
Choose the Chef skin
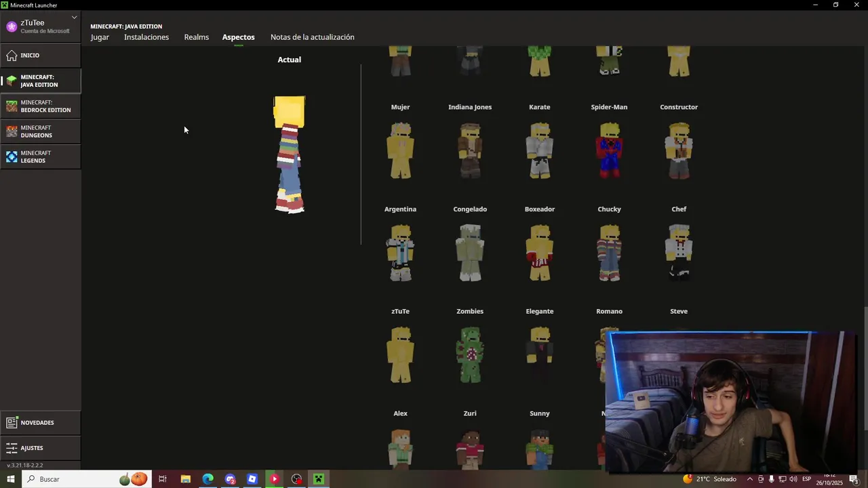(679, 253)
